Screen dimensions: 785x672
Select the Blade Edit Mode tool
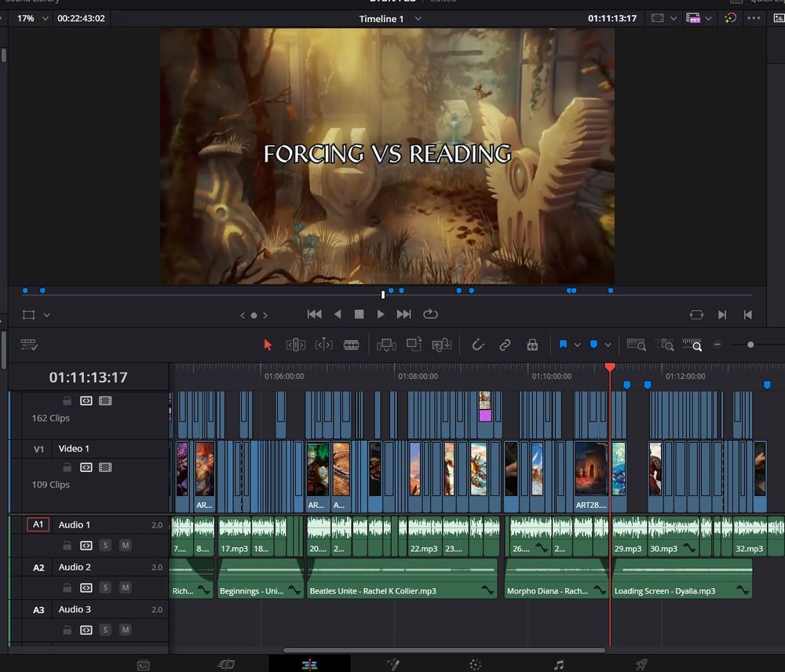click(351, 345)
